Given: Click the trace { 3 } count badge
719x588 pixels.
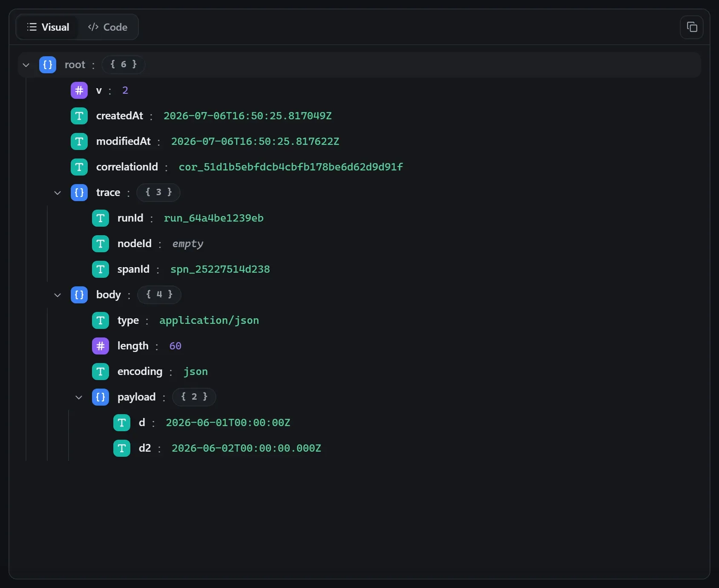Looking at the screenshot, I should [x=158, y=192].
